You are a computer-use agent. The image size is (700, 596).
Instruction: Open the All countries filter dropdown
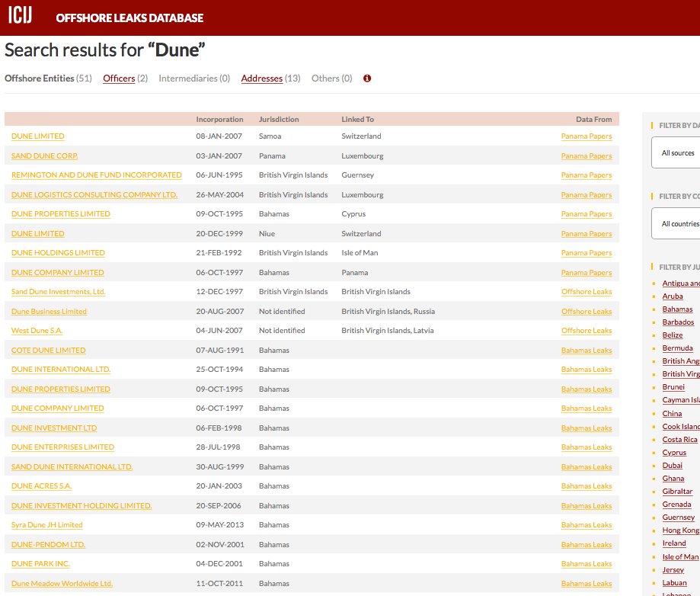[x=676, y=223]
